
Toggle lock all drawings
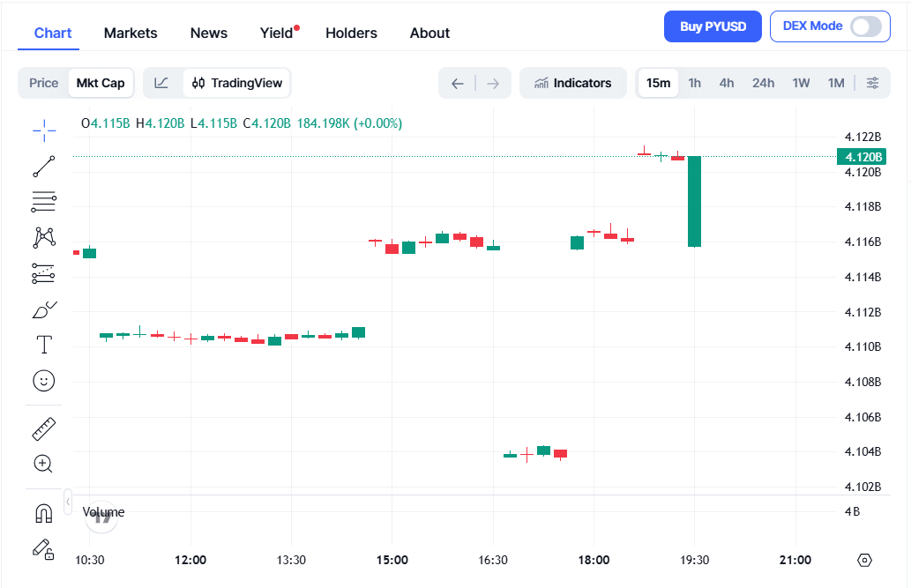click(44, 548)
